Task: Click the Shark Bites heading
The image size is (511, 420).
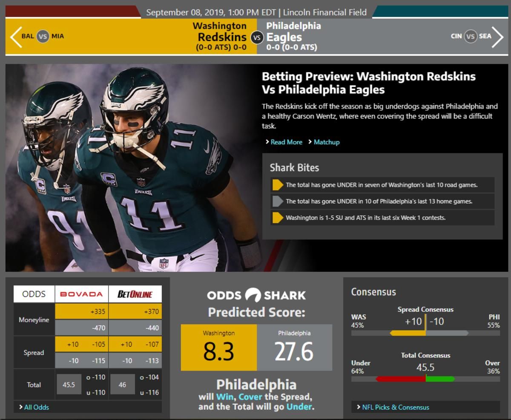Action: pyautogui.click(x=294, y=167)
